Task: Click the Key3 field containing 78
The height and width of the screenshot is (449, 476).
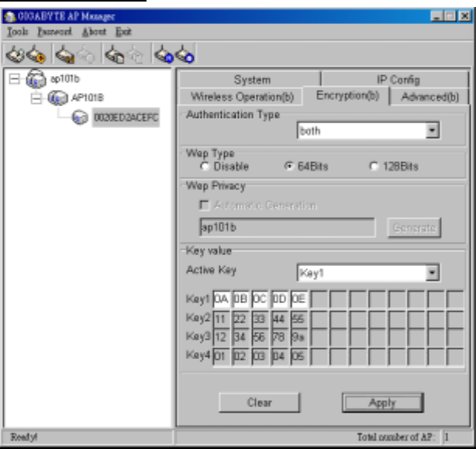Action: coord(279,337)
